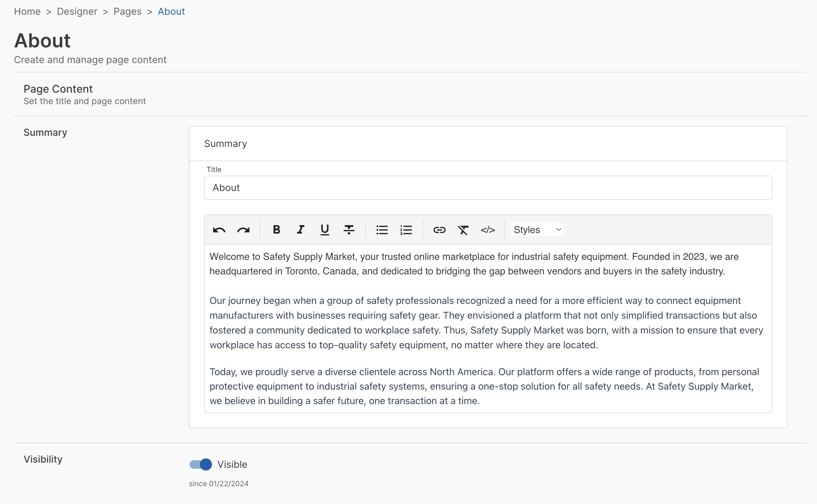Go to Home breadcrumb
817x504 pixels.
(x=27, y=11)
